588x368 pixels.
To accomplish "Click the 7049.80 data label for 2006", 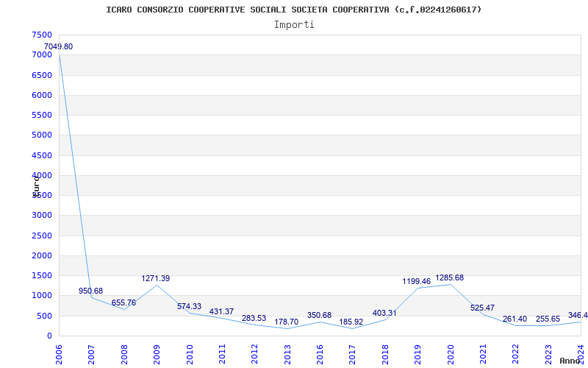I will point(58,47).
